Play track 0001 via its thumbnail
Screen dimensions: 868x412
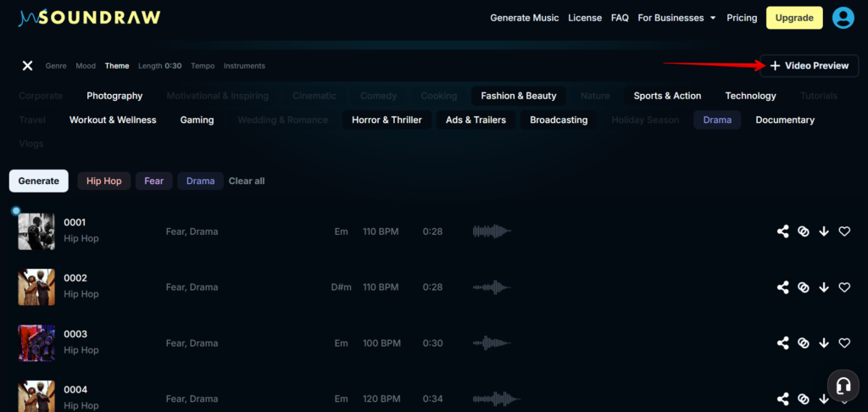(x=36, y=231)
